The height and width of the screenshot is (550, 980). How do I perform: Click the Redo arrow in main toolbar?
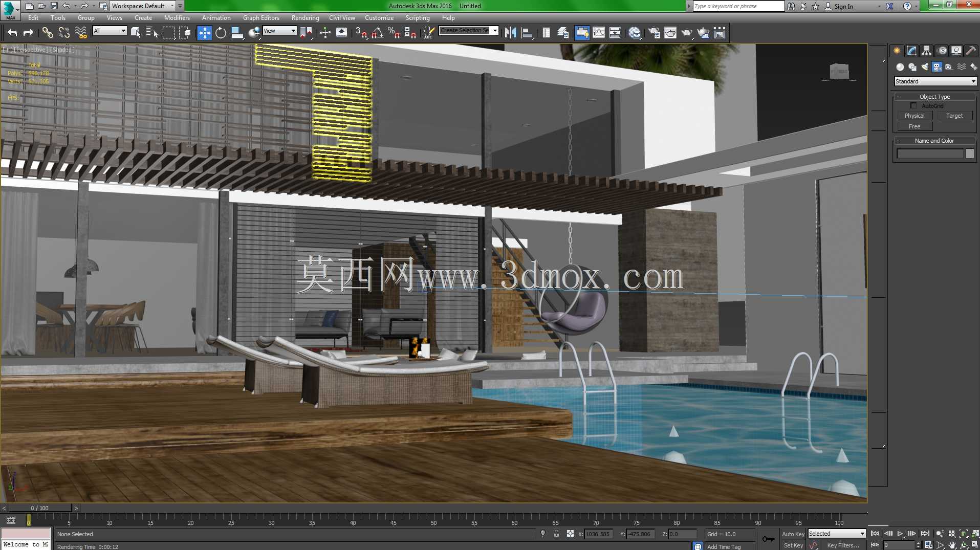[28, 33]
